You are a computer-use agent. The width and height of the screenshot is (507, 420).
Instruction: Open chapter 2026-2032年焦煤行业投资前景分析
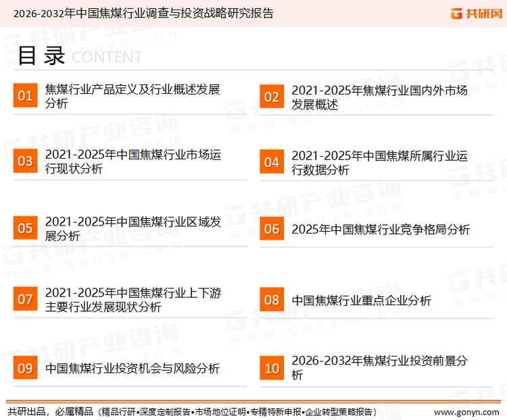(x=380, y=367)
